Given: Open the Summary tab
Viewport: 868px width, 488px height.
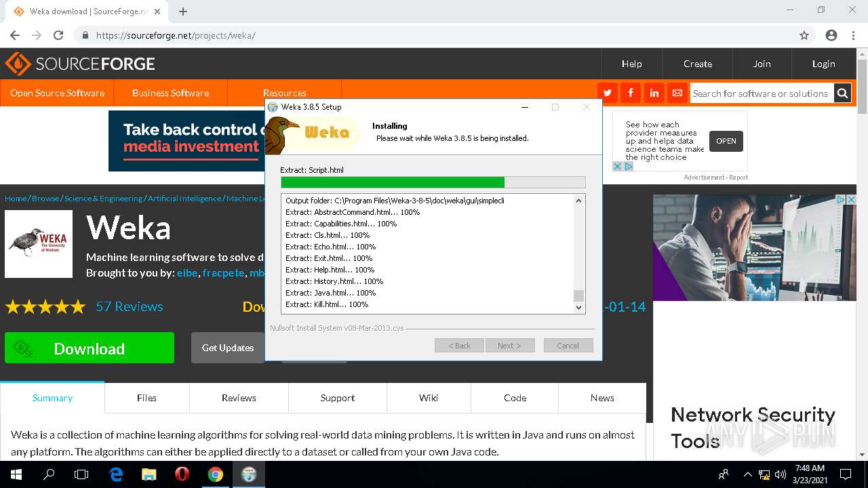Looking at the screenshot, I should click(52, 398).
